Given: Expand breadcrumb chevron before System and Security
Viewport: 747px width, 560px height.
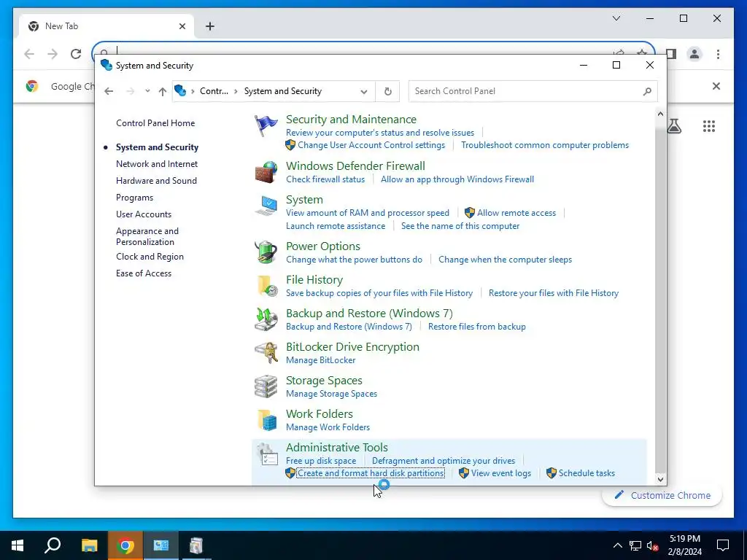Looking at the screenshot, I should (236, 91).
